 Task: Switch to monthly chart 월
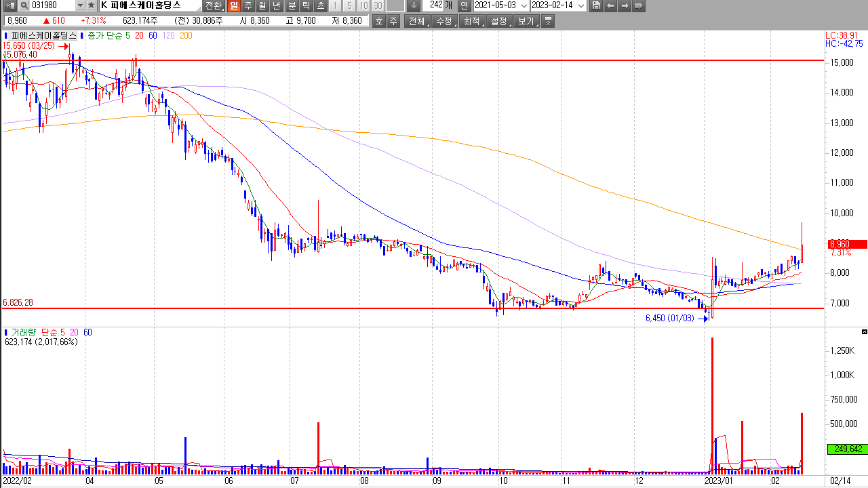[262, 5]
